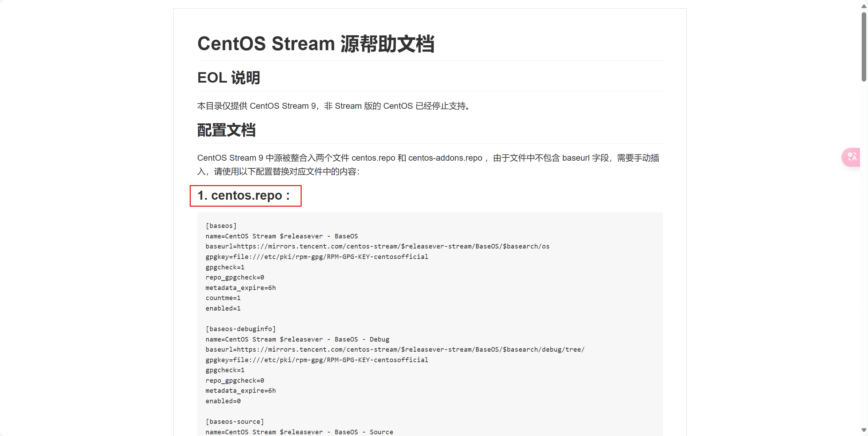This screenshot has width=868, height=436.
Task: Click 'countme=1' in the code block
Action: [223, 298]
